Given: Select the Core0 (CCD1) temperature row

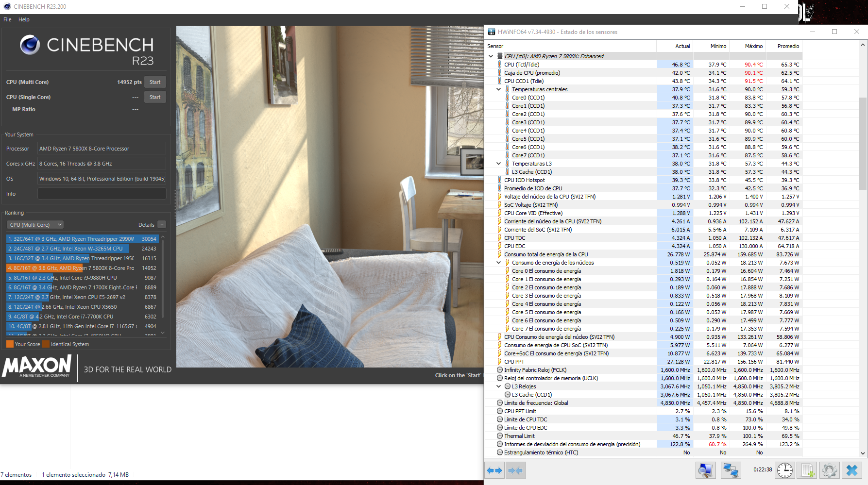Looking at the screenshot, I should (643, 98).
